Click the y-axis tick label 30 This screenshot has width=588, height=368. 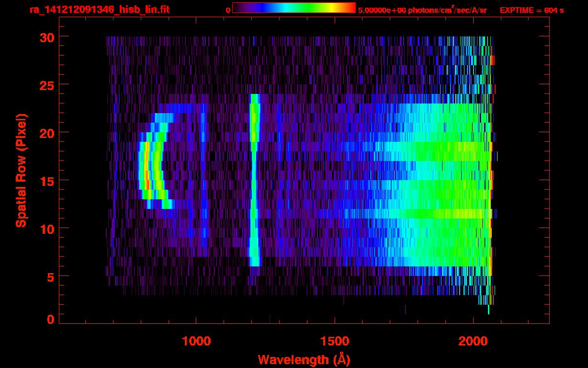pyautogui.click(x=46, y=37)
